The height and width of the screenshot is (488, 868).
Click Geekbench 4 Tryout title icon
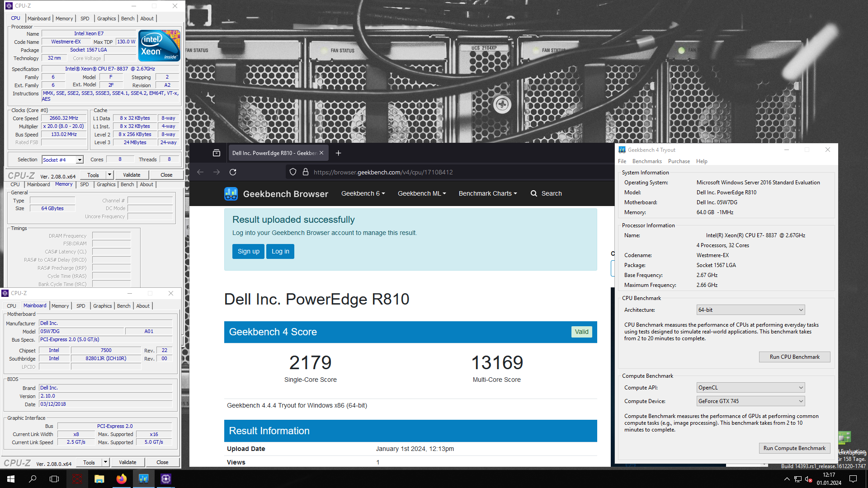[622, 150]
